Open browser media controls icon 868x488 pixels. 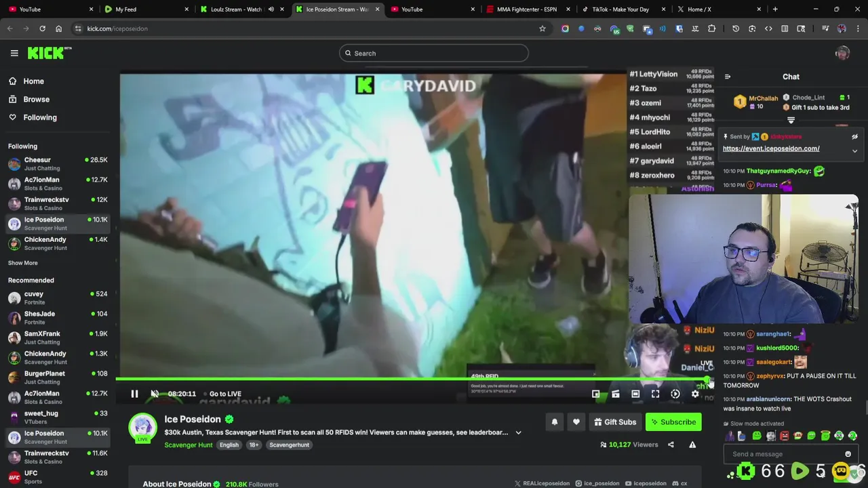825,28
